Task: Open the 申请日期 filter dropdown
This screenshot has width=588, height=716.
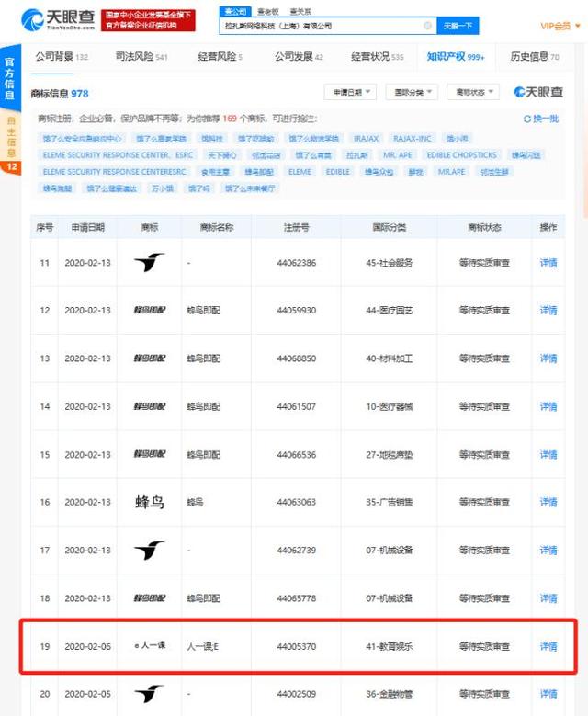Action: coord(351,92)
